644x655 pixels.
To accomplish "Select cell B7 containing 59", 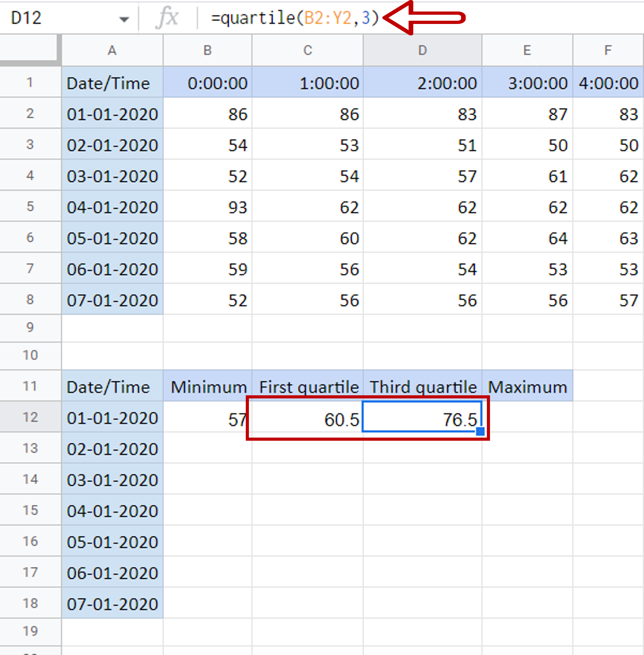I will (x=208, y=268).
